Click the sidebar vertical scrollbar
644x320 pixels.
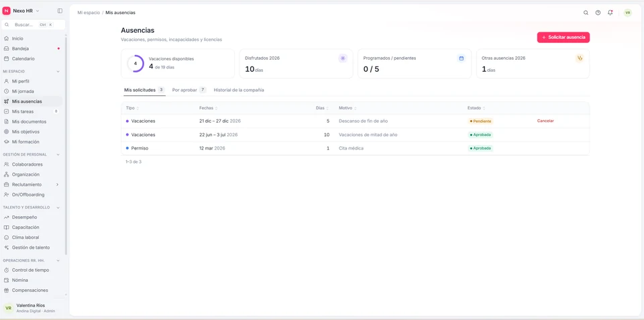click(66, 146)
